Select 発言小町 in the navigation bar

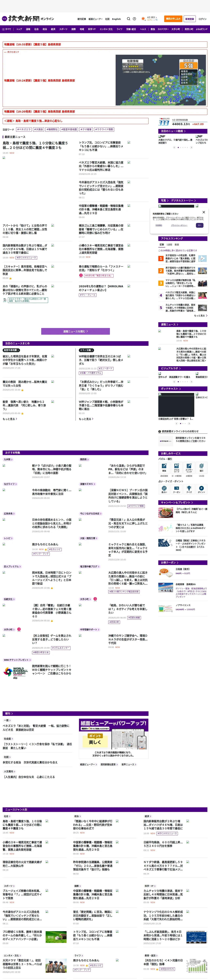189,29
